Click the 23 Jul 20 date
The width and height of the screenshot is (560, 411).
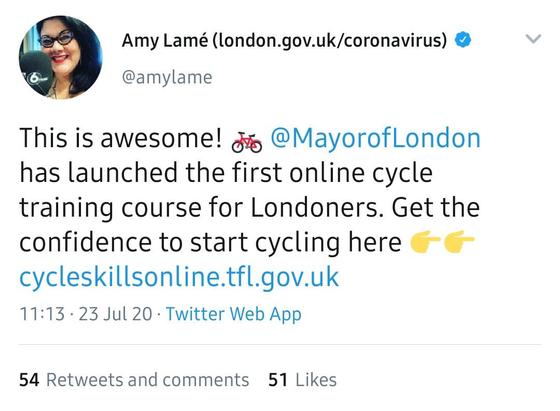coord(115,314)
